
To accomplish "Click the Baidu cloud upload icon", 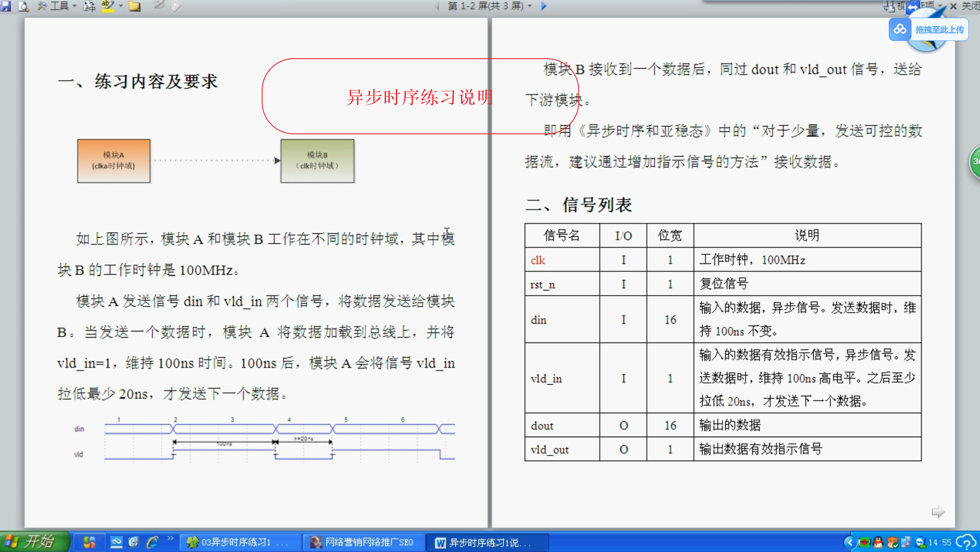I will pos(900,29).
